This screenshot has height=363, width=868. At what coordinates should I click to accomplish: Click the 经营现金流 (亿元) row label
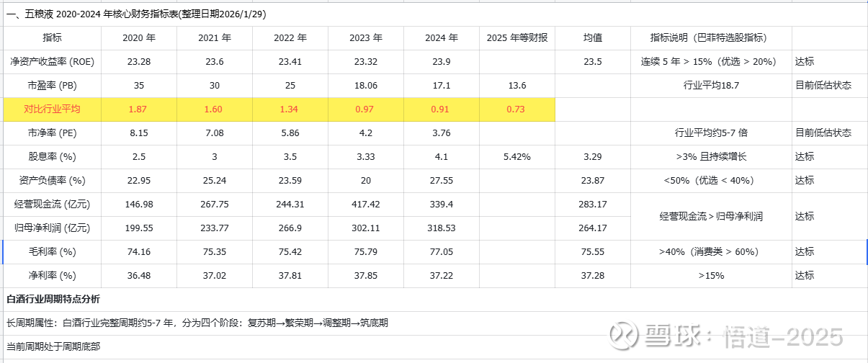pyautogui.click(x=53, y=205)
